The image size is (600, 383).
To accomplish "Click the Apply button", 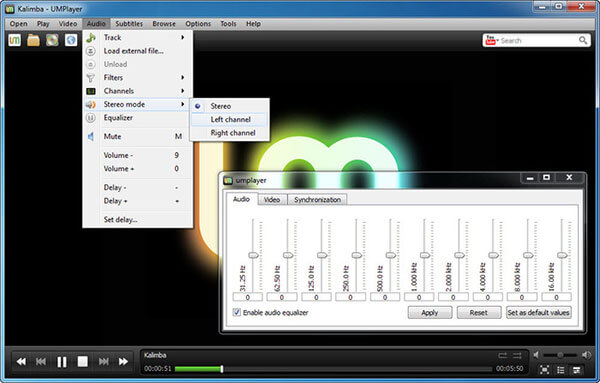I will pyautogui.click(x=430, y=313).
